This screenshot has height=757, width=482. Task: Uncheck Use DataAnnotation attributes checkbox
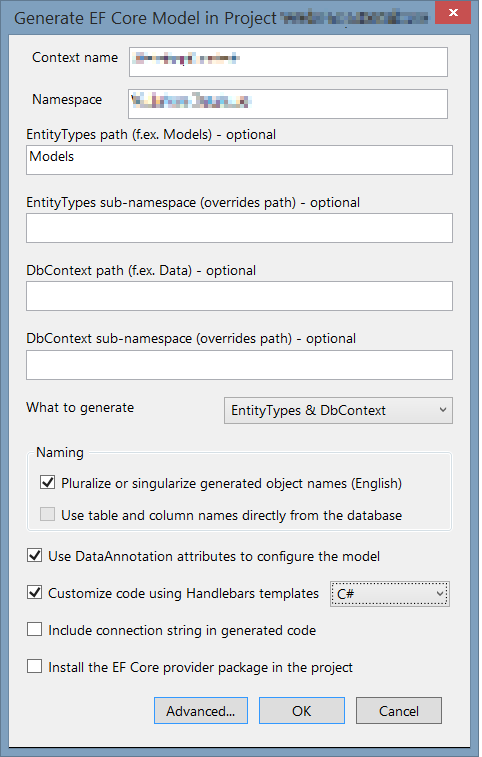[34, 555]
